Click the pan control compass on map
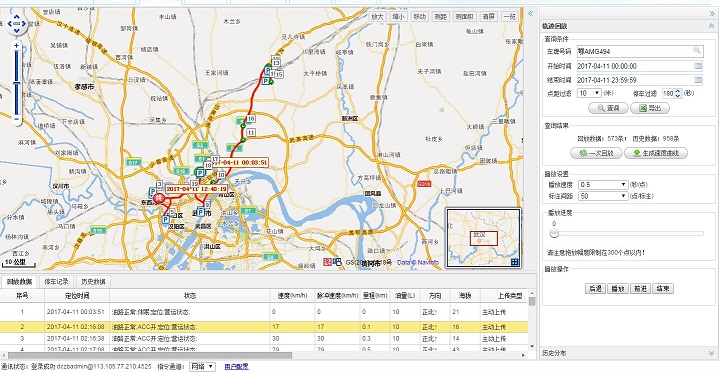 tap(17, 23)
